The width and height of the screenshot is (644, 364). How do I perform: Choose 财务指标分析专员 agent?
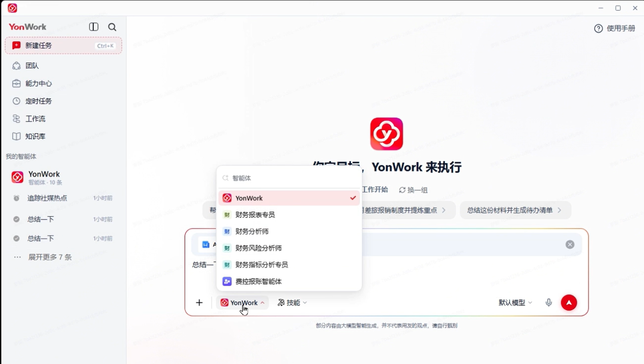(289, 265)
